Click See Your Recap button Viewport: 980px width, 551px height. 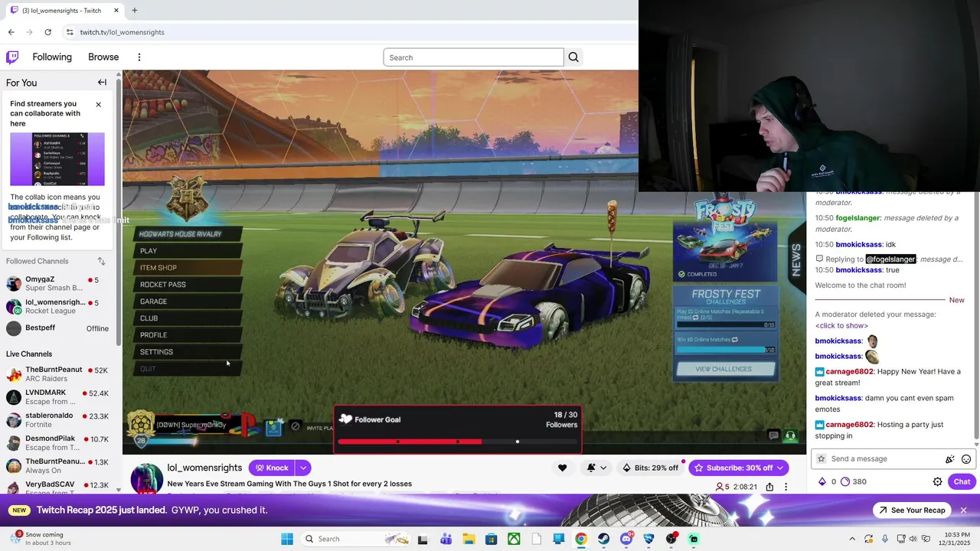click(x=912, y=510)
